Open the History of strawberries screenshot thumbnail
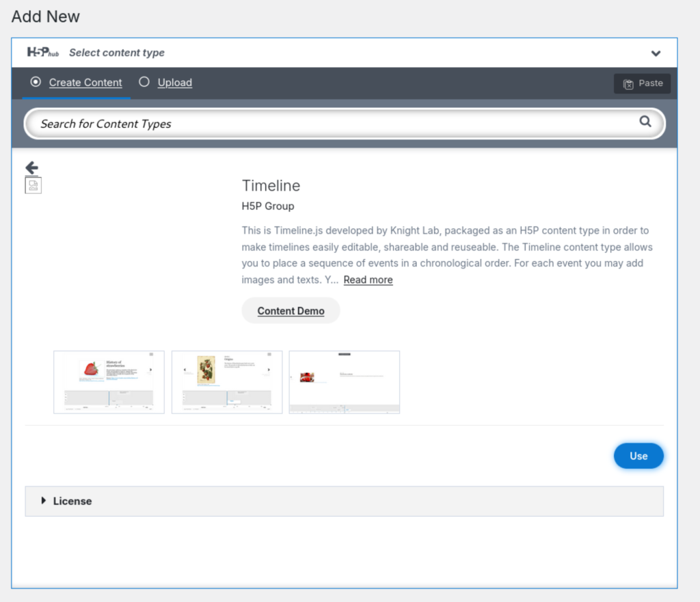This screenshot has width=700, height=602. click(109, 382)
